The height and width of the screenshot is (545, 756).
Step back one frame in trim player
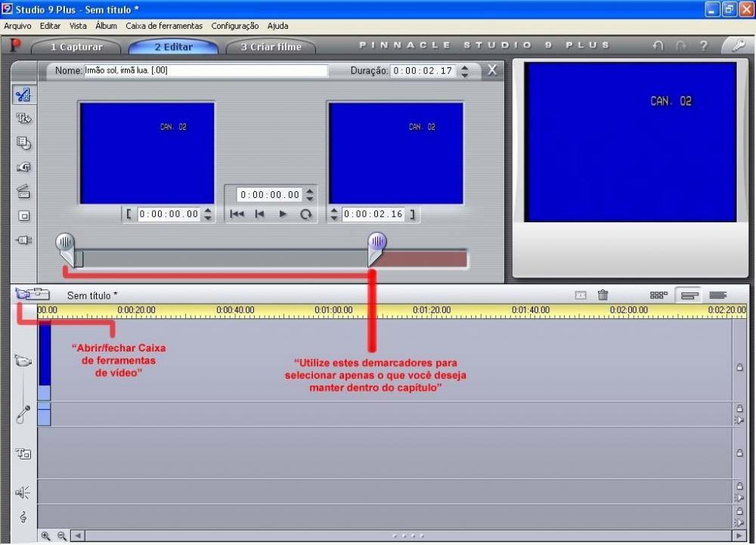(259, 214)
